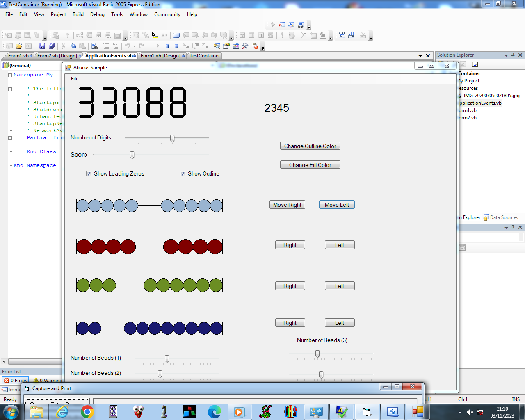Uncheck the Show Outline checkbox

tap(183, 173)
